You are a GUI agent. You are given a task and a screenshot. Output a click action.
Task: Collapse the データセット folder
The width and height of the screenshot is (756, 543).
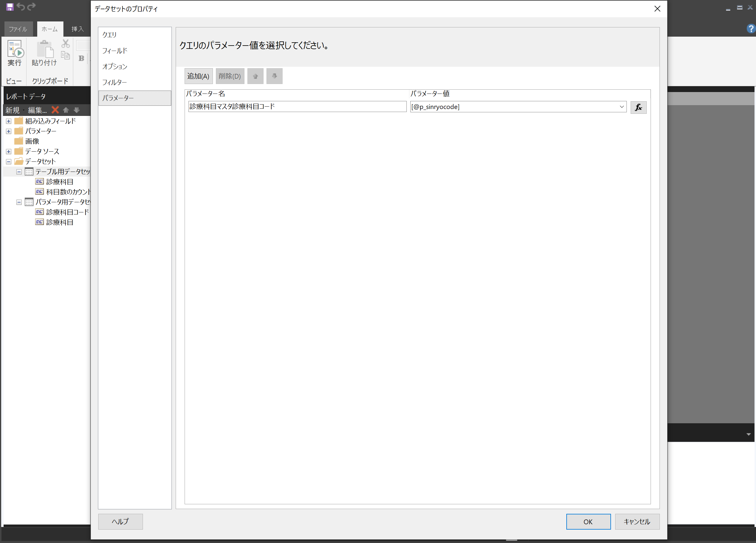tap(8, 161)
